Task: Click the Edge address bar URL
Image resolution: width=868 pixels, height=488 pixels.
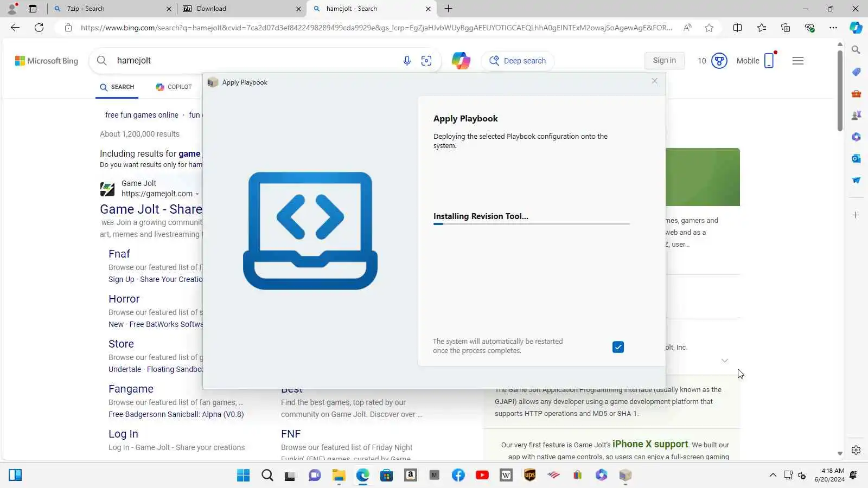Action: pyautogui.click(x=376, y=28)
